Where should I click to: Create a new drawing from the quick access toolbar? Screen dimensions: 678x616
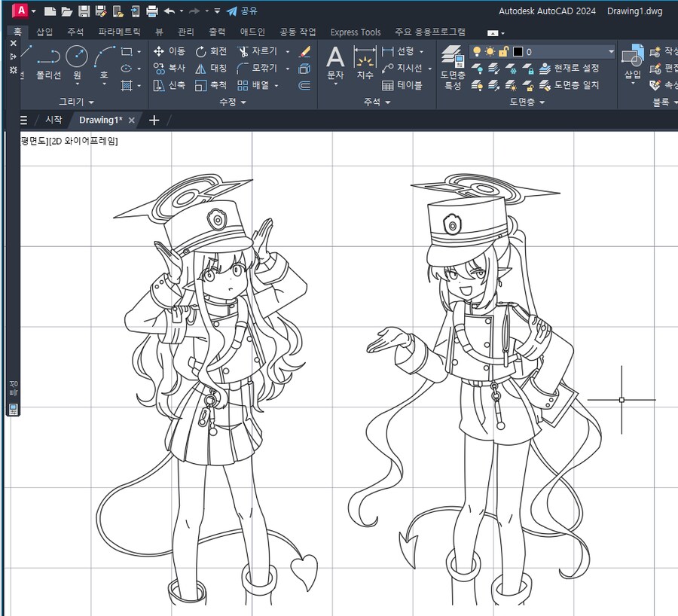pos(50,11)
